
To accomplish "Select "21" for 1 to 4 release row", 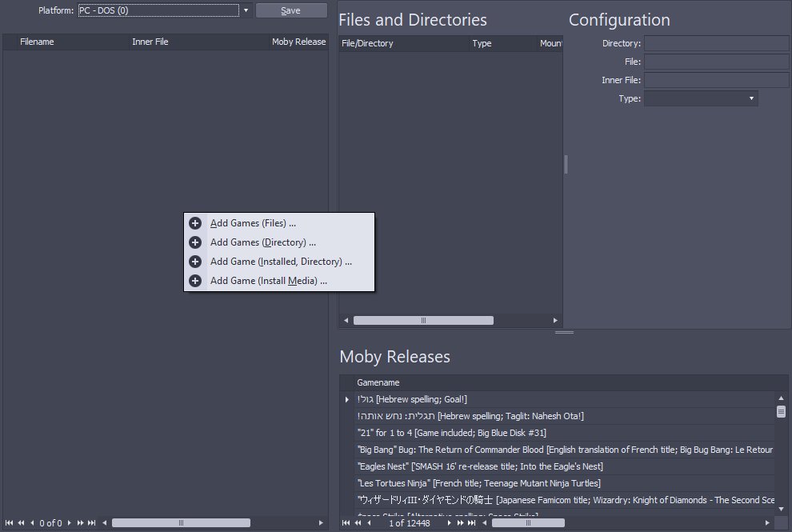I will coord(564,433).
